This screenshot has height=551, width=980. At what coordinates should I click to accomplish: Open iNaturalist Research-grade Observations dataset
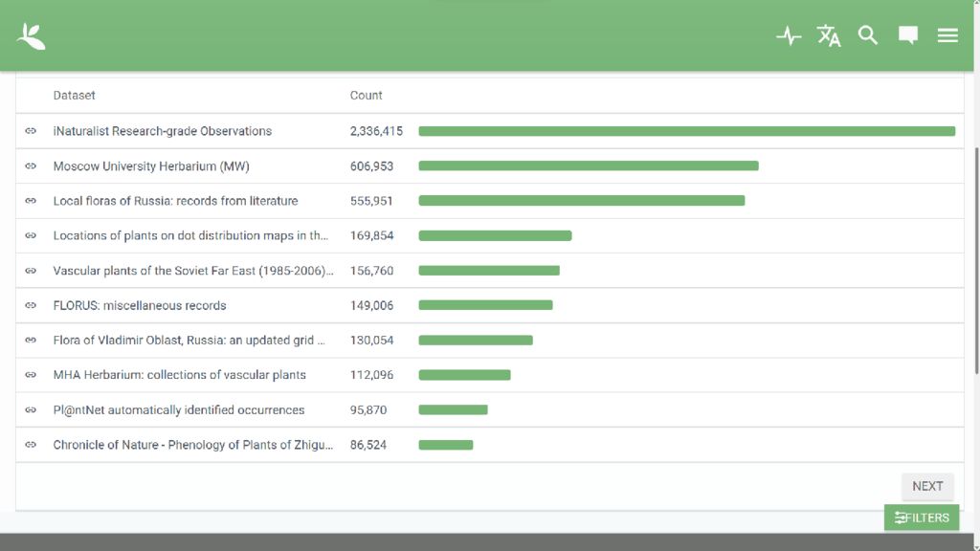[x=163, y=131]
